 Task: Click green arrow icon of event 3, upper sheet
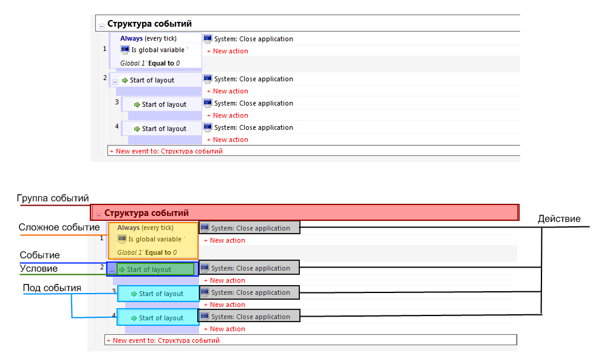[x=137, y=104]
